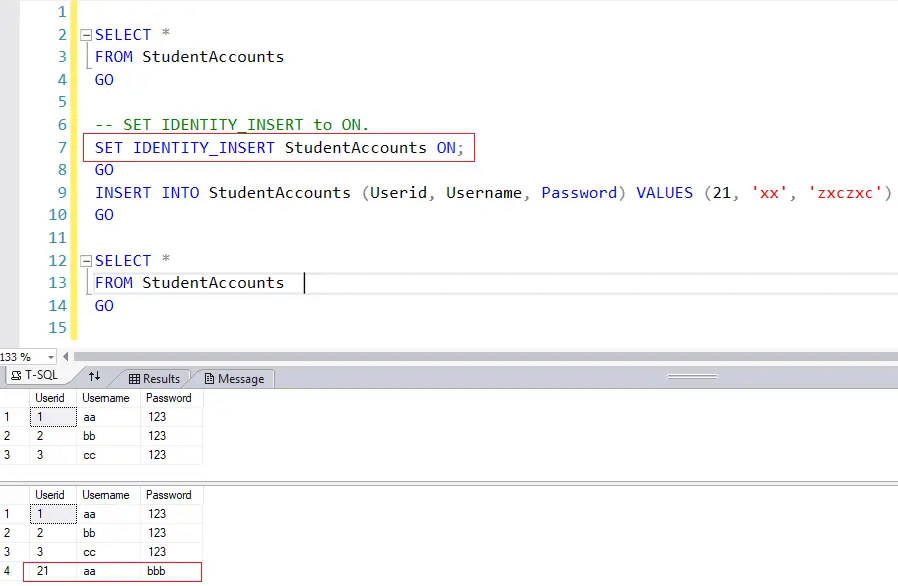Click the horizontal scrollbar left arrow
Image resolution: width=898 pixels, height=586 pixels.
67,357
